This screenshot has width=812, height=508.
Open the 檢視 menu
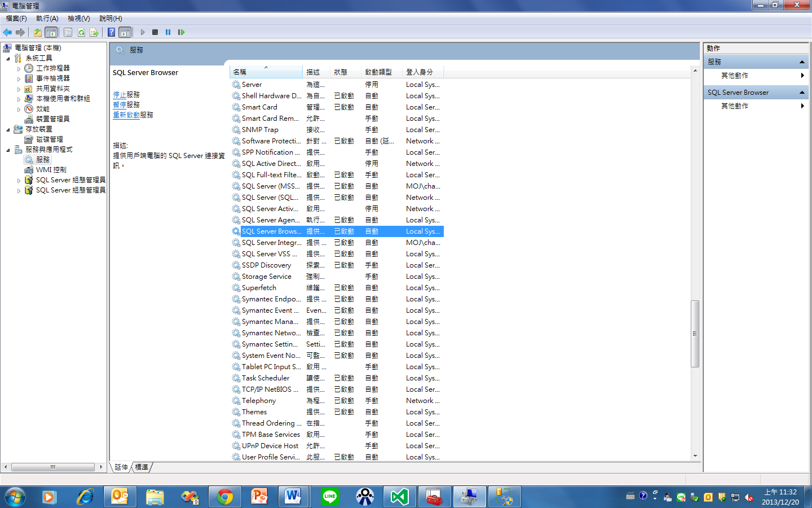[78, 19]
